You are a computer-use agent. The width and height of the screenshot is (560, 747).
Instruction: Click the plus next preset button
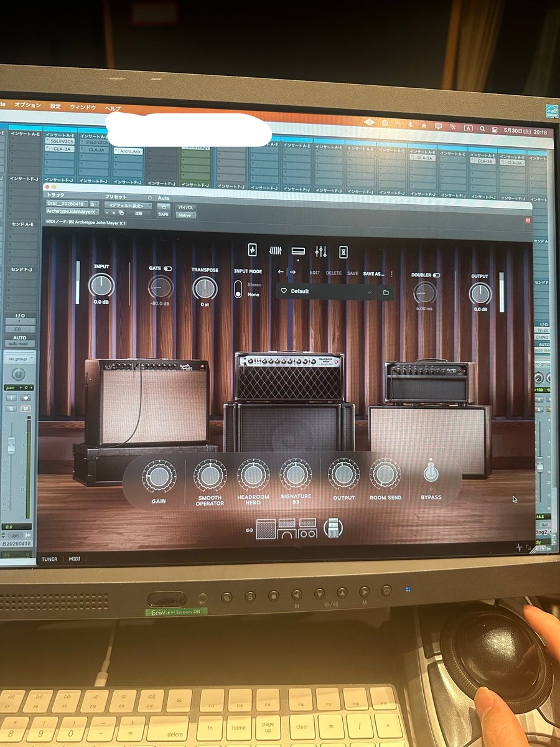point(114,213)
